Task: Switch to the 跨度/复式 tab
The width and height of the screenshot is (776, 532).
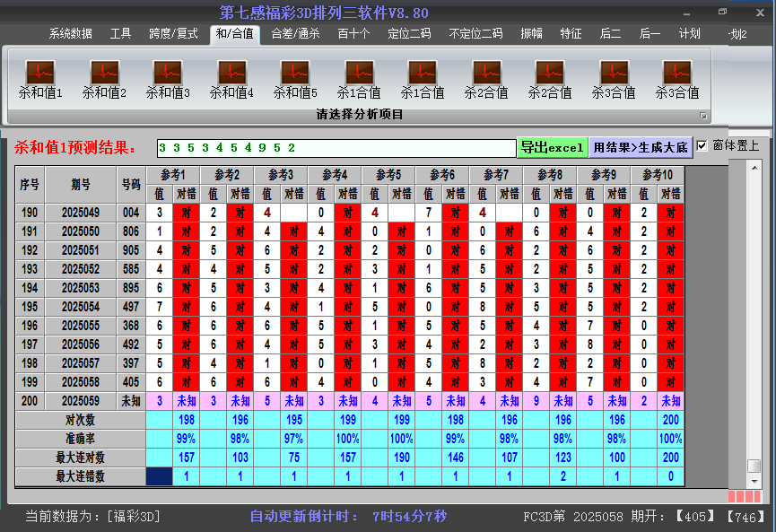Action: tap(173, 34)
